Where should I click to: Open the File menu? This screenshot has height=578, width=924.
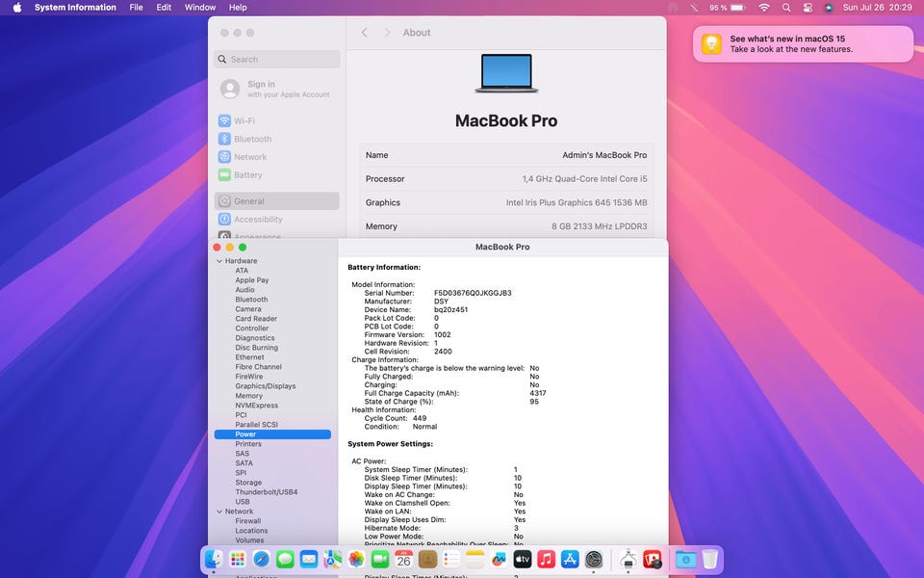point(136,8)
